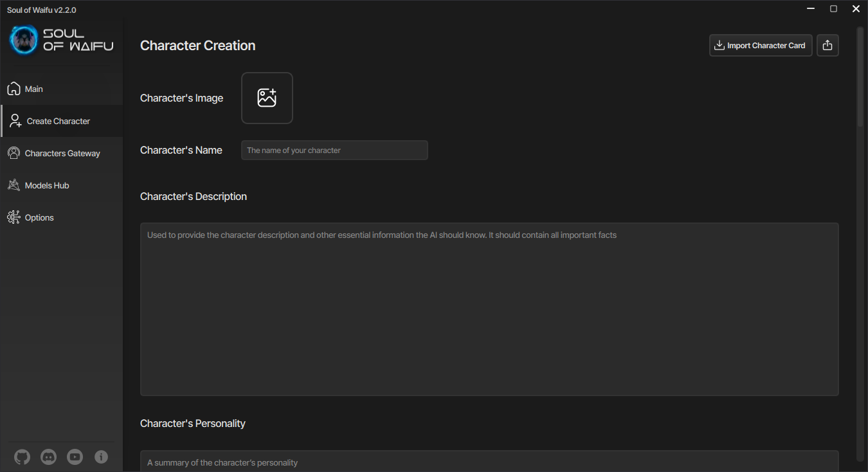Click Import Character Card button
868x472 pixels.
coord(761,46)
